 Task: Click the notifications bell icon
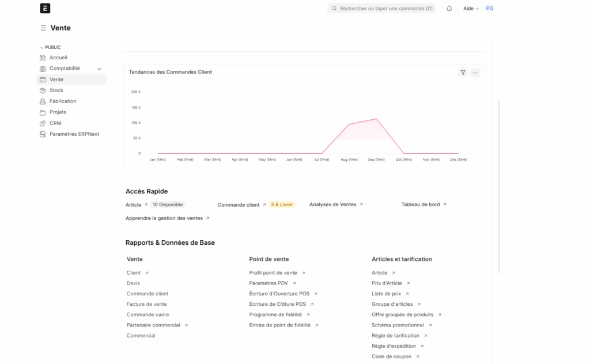click(x=449, y=8)
